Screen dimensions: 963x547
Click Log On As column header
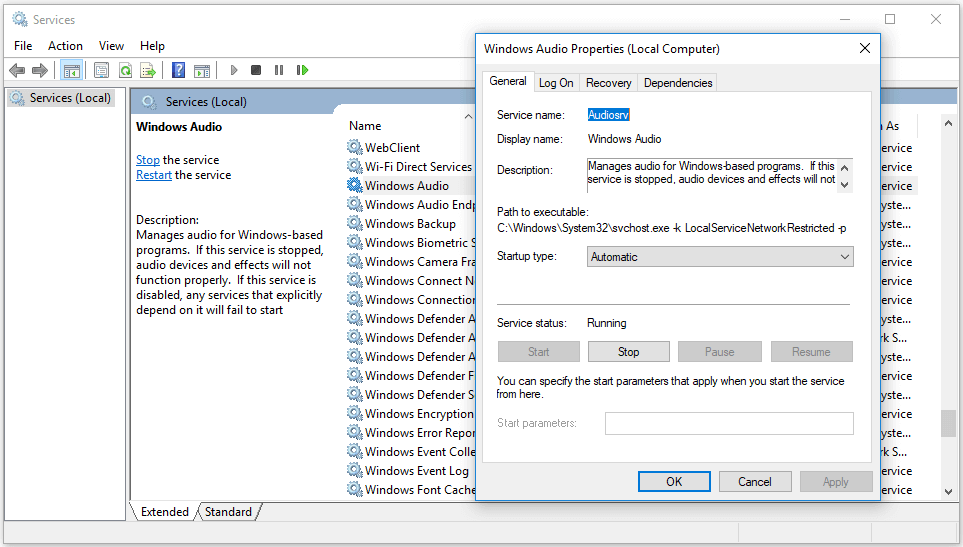[899, 126]
